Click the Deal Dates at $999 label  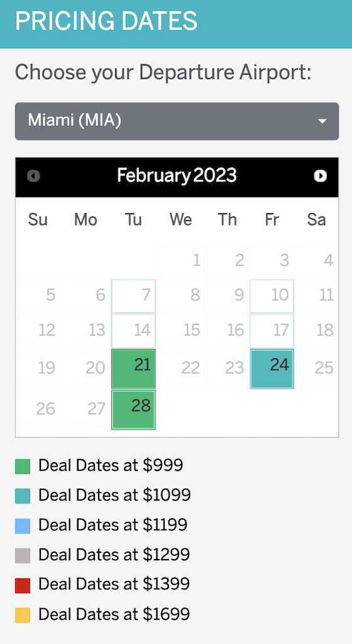(x=111, y=466)
